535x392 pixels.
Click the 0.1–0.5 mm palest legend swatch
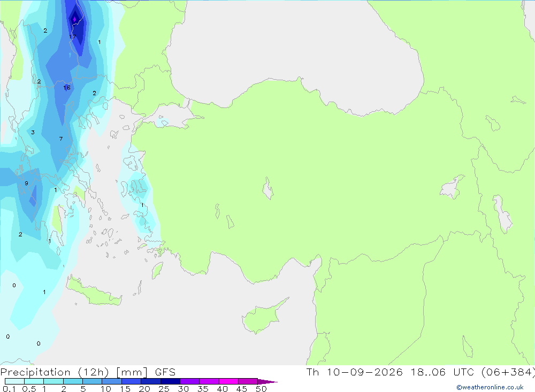[x=14, y=381]
